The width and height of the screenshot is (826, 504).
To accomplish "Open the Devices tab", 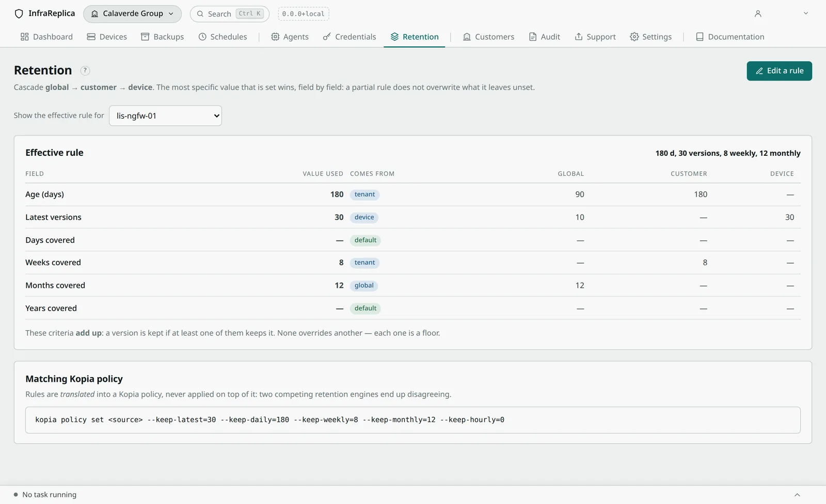I will tap(107, 37).
